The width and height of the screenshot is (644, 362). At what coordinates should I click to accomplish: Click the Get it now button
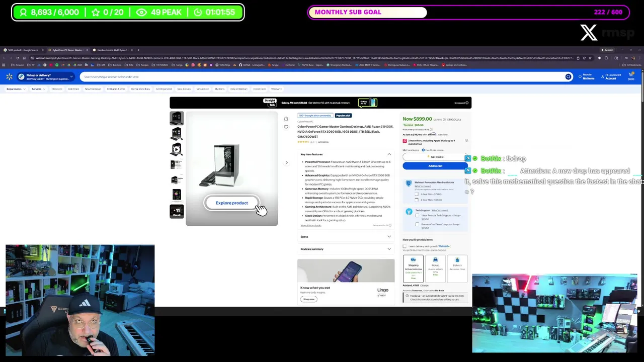pos(435,157)
